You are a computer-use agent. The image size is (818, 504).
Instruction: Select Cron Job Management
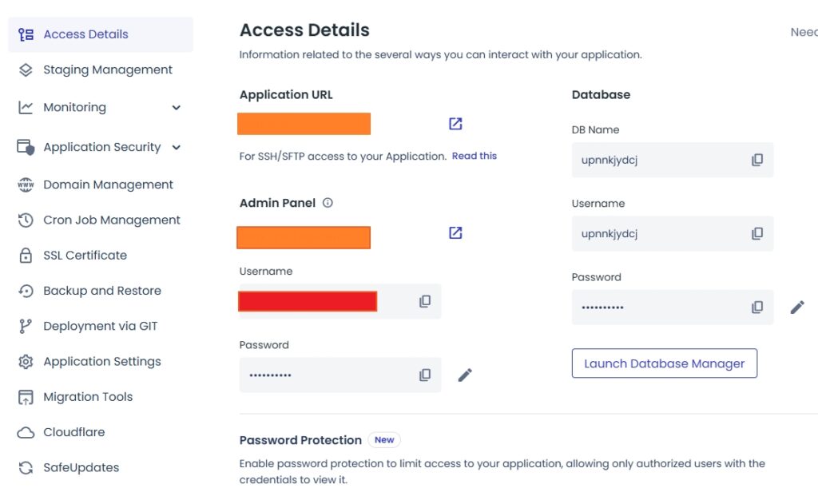click(111, 220)
